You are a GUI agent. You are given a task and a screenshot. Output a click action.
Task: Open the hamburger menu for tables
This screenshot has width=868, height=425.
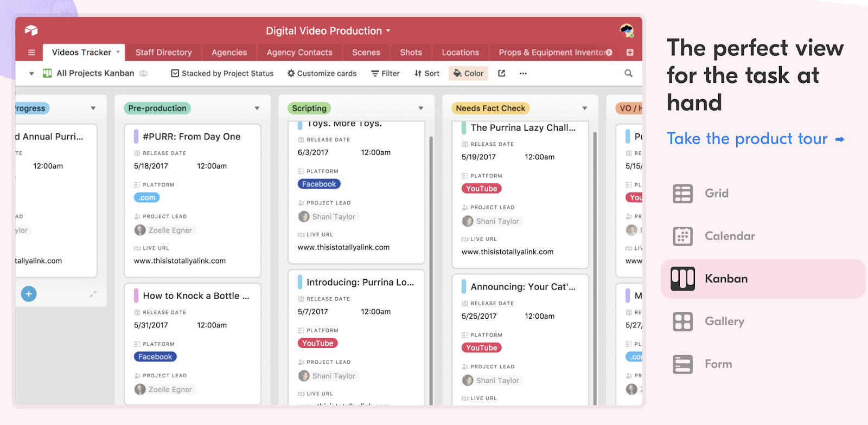tap(31, 53)
